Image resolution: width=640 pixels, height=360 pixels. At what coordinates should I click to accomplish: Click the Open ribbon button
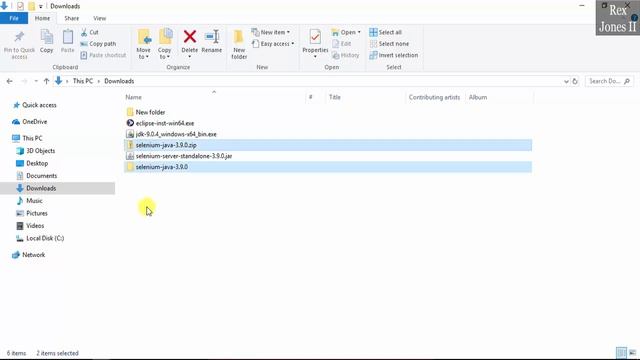(346, 32)
